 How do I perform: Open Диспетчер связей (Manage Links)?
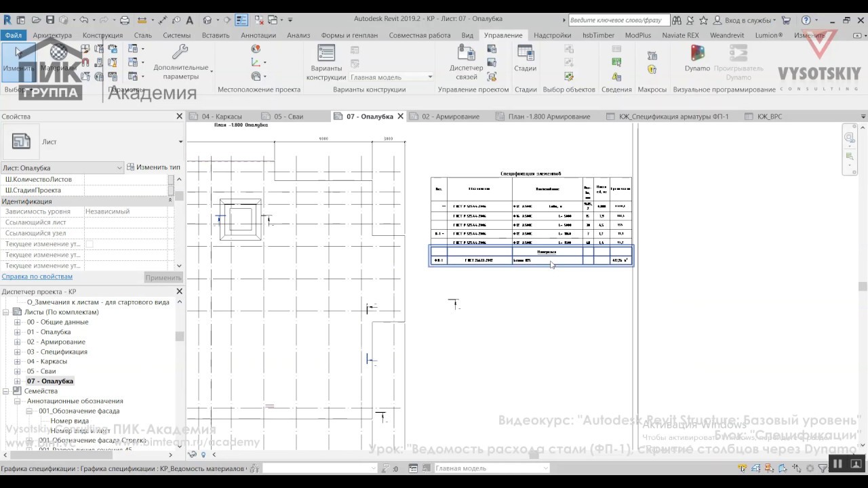pyautogui.click(x=467, y=62)
